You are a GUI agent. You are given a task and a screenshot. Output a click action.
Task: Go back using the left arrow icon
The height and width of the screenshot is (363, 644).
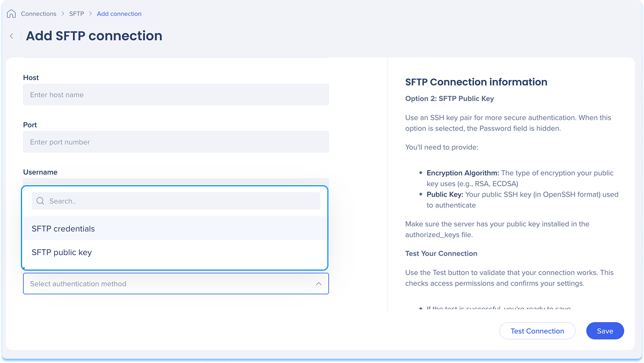[x=11, y=36]
